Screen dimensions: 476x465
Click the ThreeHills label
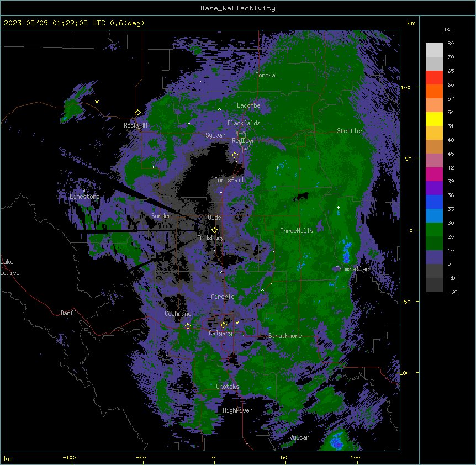297,231
